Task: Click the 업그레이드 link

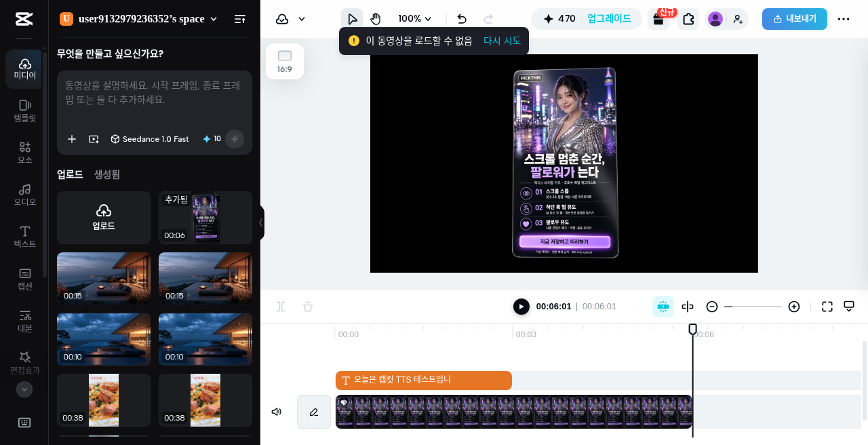Action: coord(609,19)
